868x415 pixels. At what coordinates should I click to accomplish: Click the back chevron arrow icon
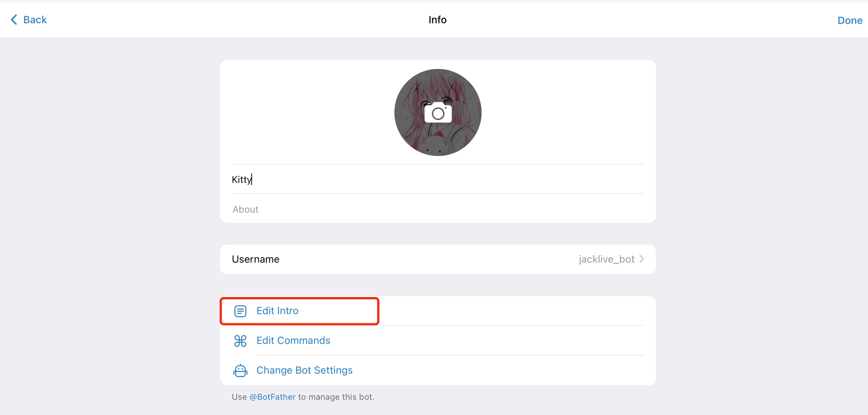(14, 20)
